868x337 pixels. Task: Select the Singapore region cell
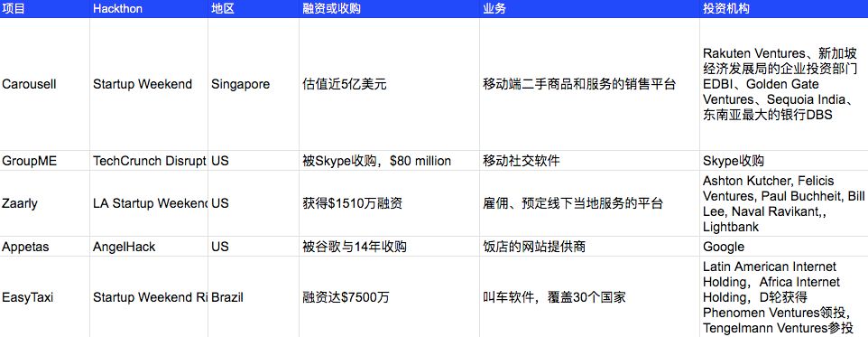[x=254, y=84]
